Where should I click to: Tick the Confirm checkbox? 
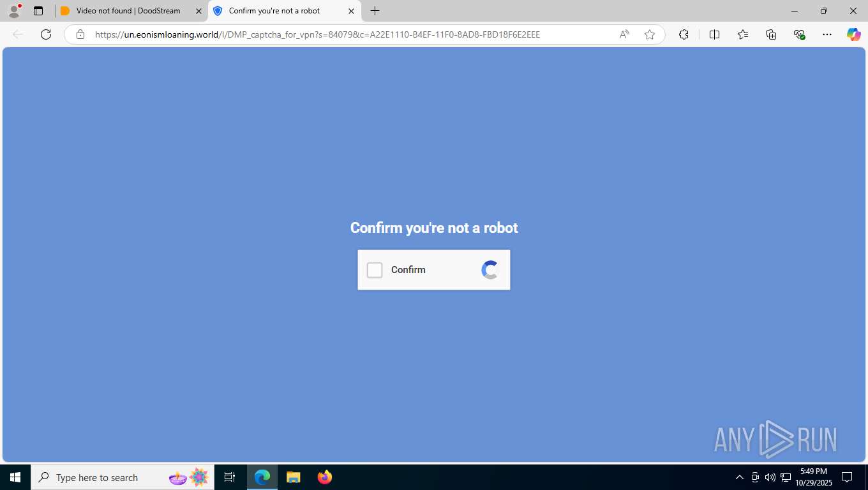(x=375, y=270)
